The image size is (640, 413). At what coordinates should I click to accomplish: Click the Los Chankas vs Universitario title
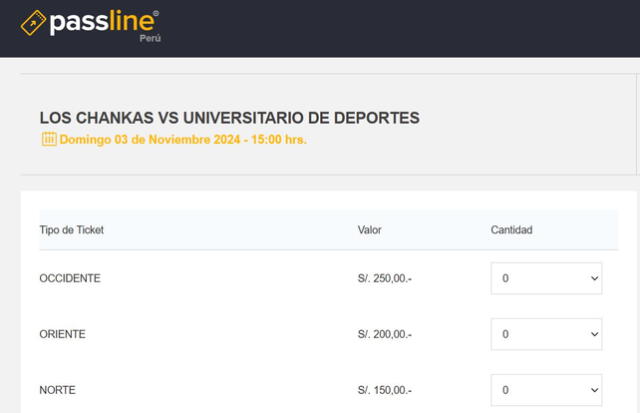coord(229,118)
